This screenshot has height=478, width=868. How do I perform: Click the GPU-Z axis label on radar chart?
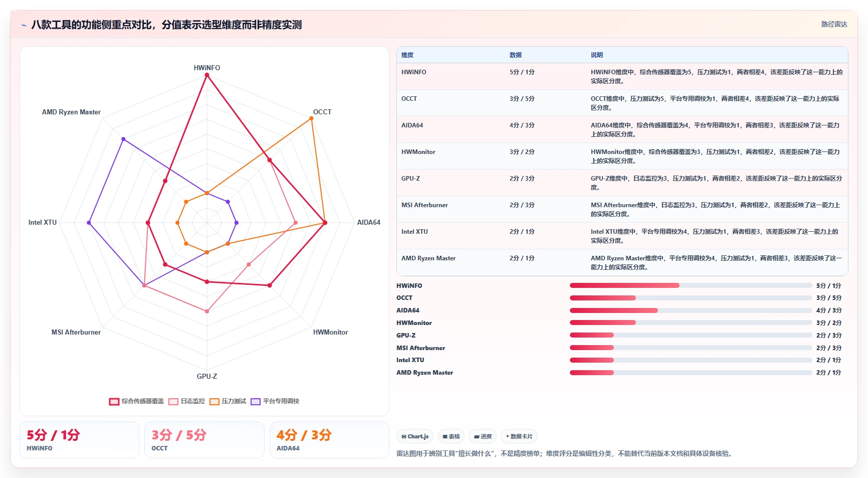(207, 376)
